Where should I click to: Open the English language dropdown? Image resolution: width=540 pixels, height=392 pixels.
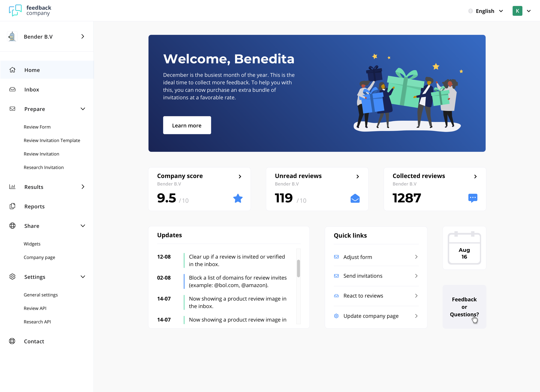point(485,11)
